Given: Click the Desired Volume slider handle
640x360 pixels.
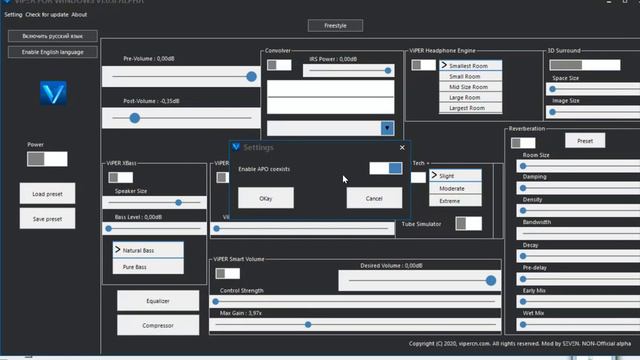Looking at the screenshot, I should (491, 280).
